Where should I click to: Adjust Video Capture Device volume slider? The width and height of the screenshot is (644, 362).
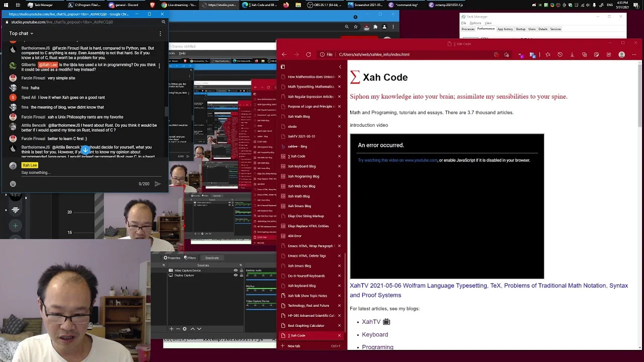(261, 310)
